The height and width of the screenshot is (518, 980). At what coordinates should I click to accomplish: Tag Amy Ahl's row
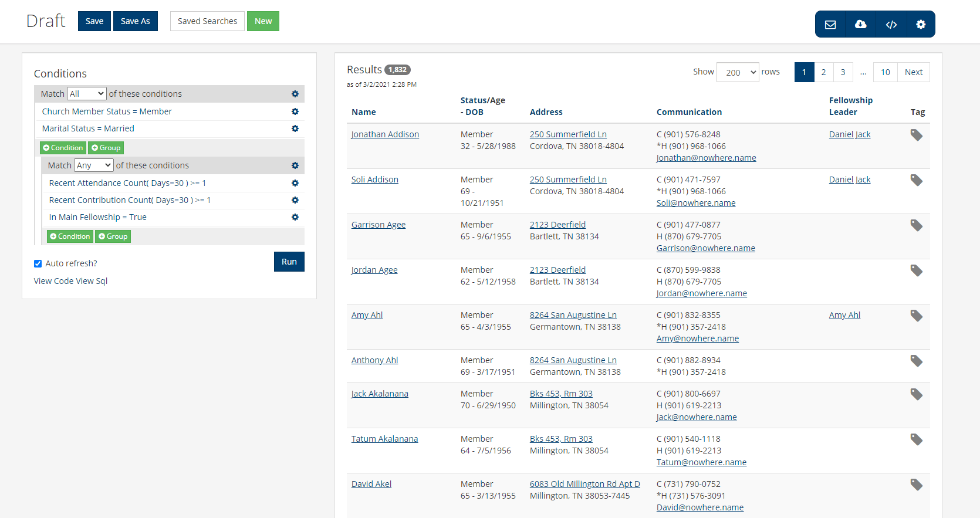pos(916,316)
